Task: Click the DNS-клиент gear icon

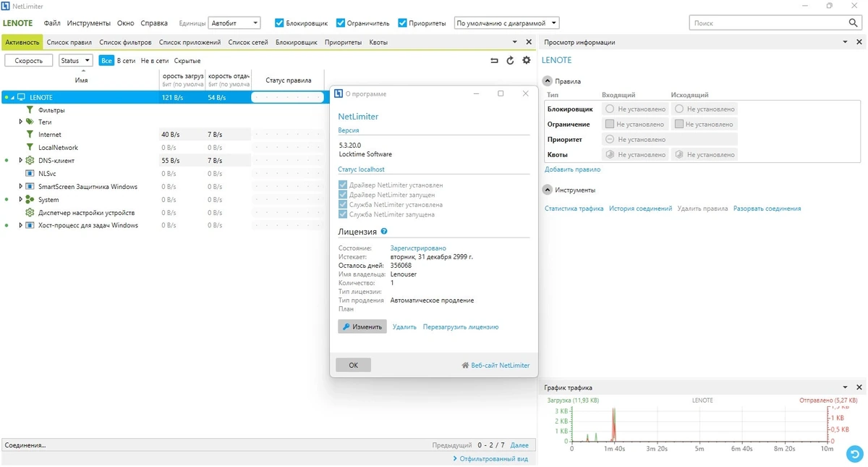Action: 30,161
